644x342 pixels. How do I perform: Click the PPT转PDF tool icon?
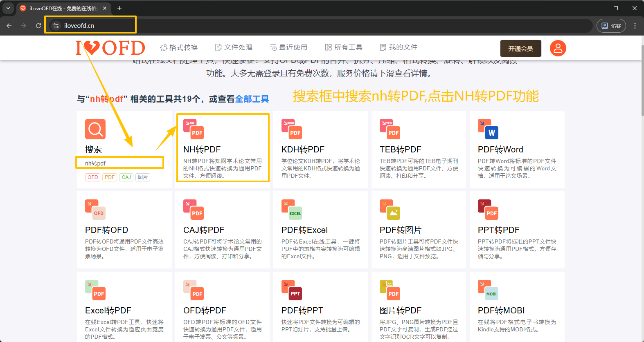click(x=488, y=210)
